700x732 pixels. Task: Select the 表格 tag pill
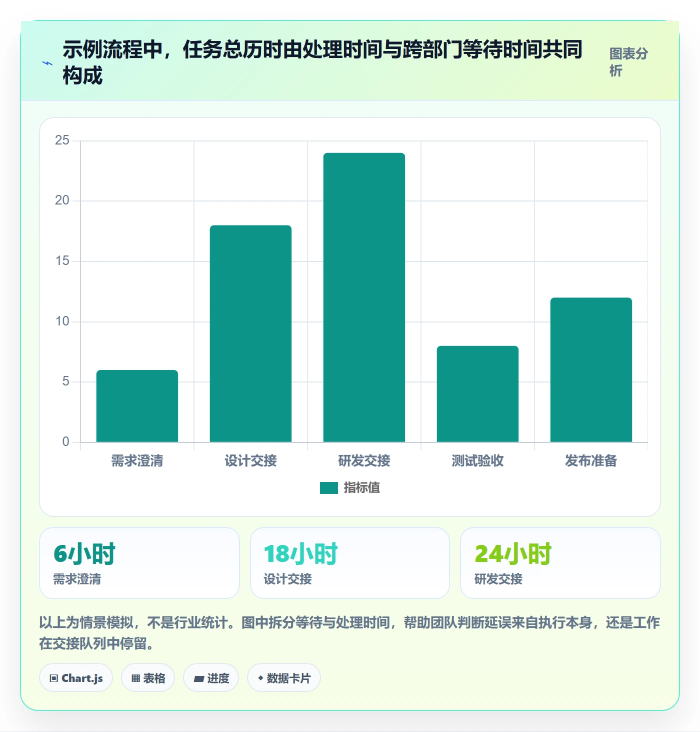148,678
